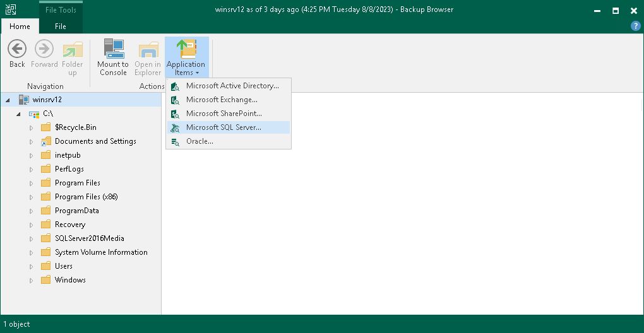Choose Microsoft SQL Server... menu item
644x333 pixels.
tap(229, 127)
